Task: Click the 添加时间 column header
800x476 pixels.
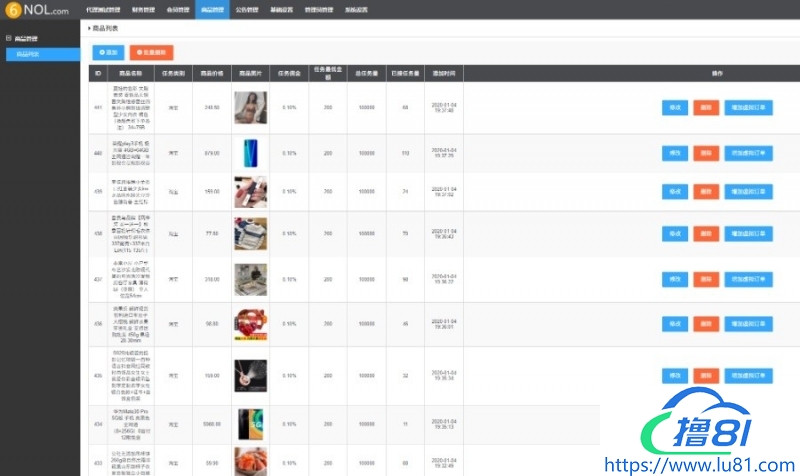Action: coord(443,74)
